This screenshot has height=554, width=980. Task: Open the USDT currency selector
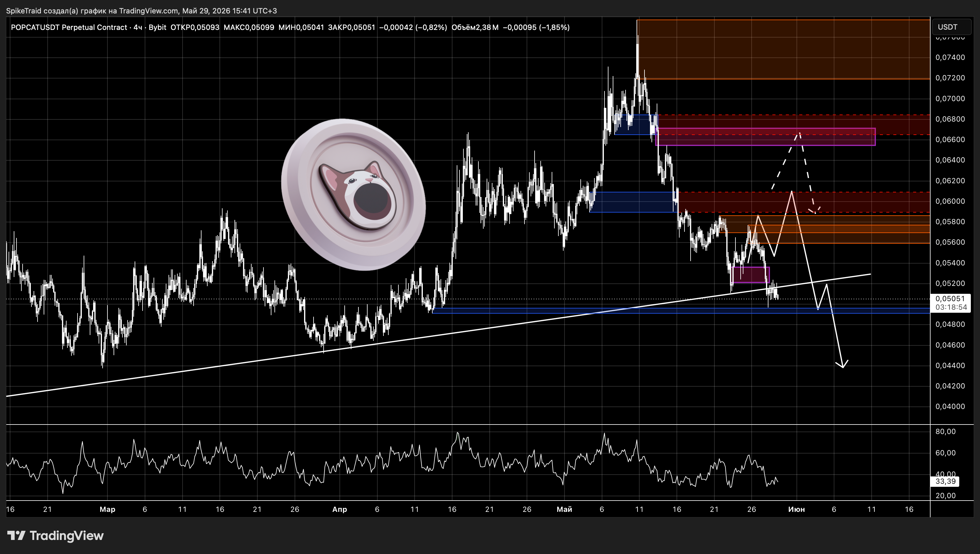click(x=952, y=27)
